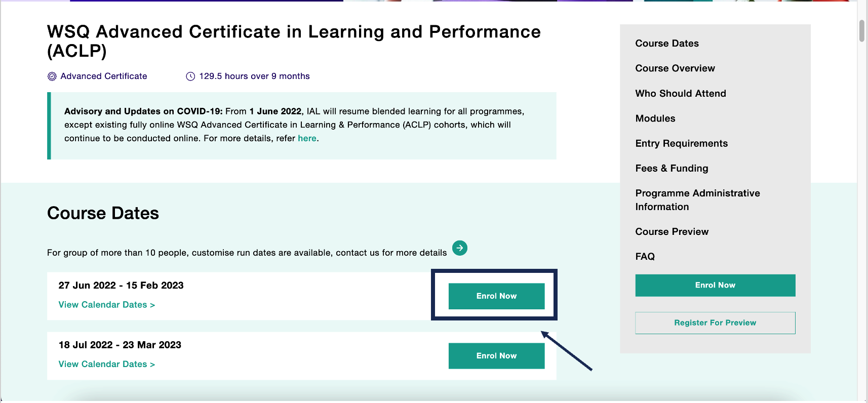Viewport: 868px width, 403px height.
Task: Open Modules in side navigation
Action: pos(655,118)
